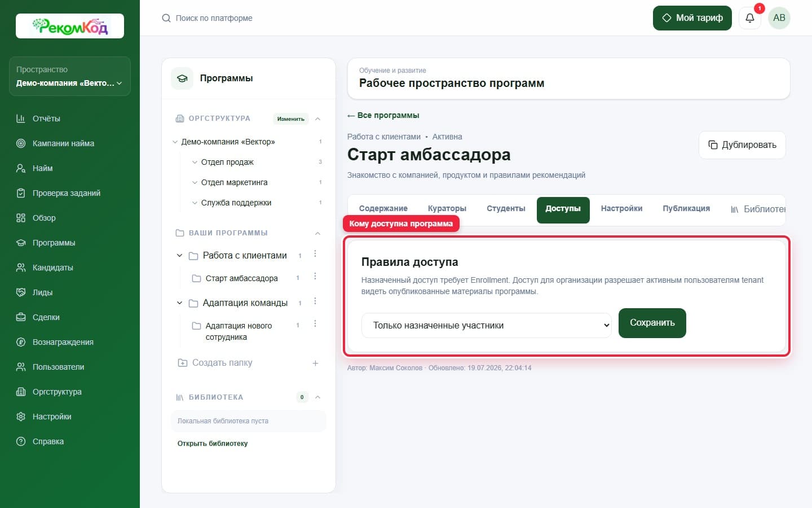Collapse the ОРГСТРУКТУРА section chevron
812x508 pixels.
click(317, 119)
